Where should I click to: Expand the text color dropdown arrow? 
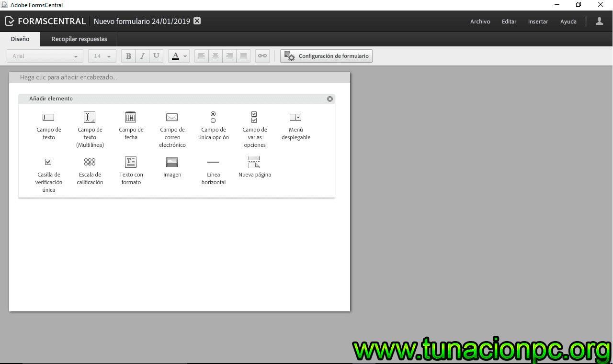click(185, 56)
